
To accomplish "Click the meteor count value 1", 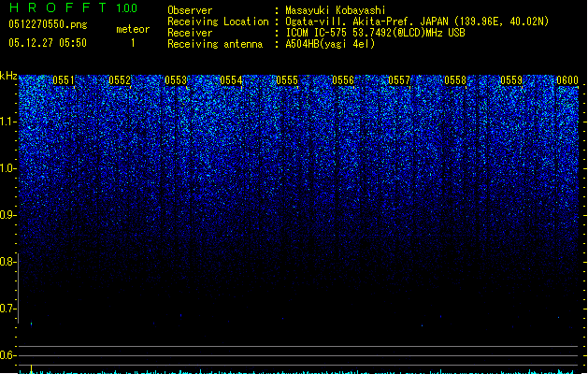I will 133,43.
